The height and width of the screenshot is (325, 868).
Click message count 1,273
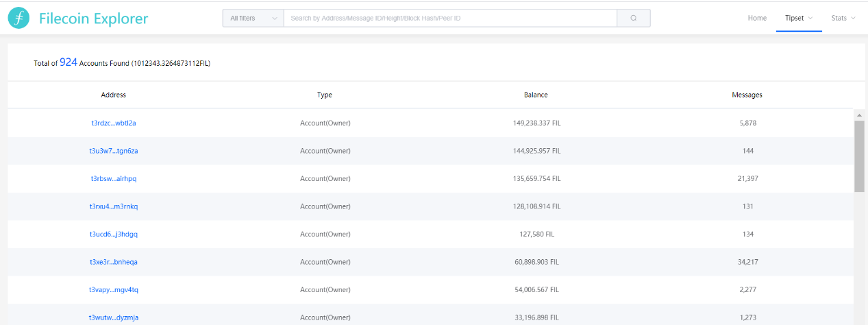[x=747, y=317]
